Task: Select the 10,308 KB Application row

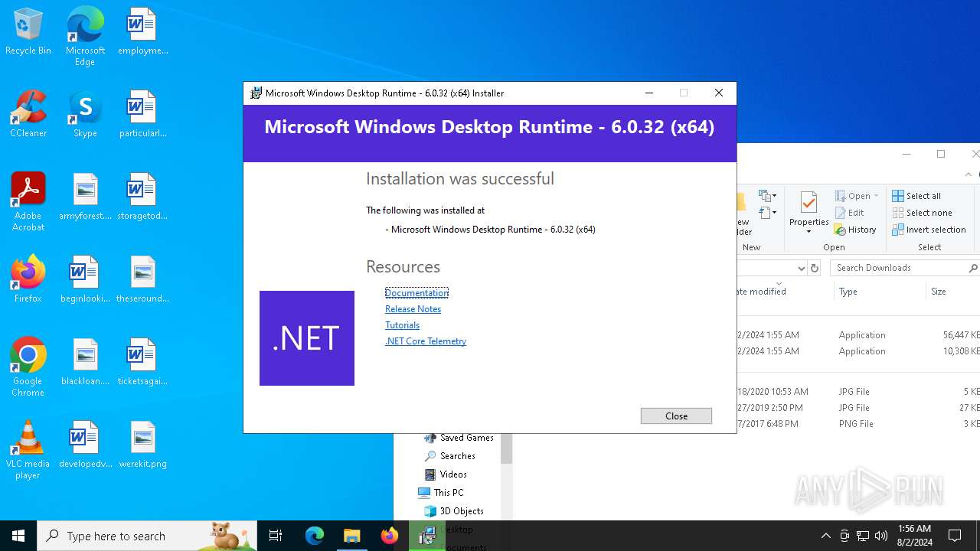Action: coord(858,351)
